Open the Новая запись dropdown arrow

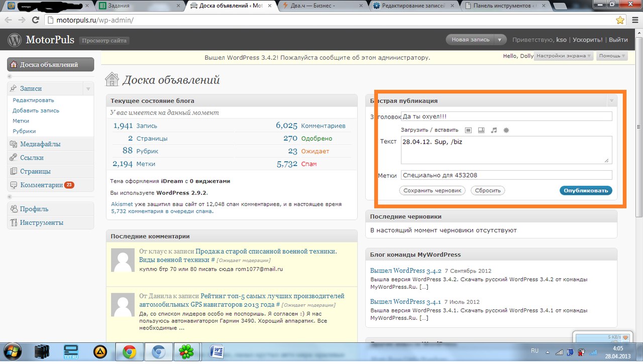coord(499,40)
